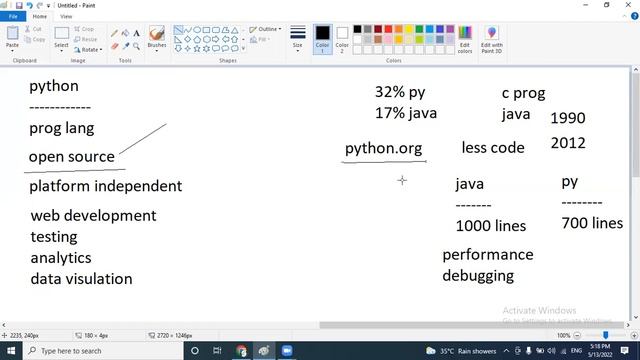Open Chrome from the taskbar
640x360 pixels.
241,351
